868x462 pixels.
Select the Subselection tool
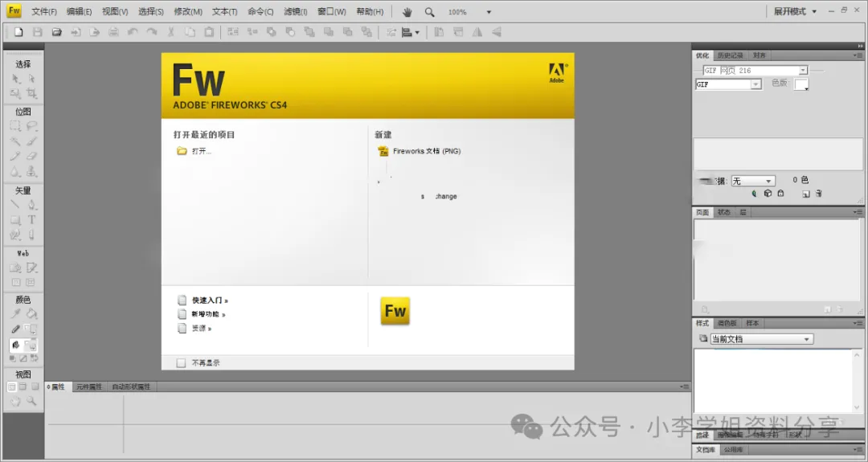coord(31,79)
